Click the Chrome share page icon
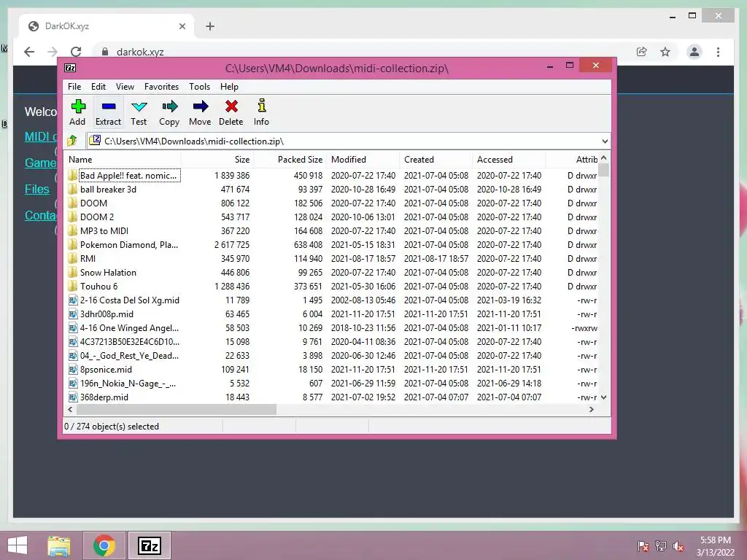 coord(642,52)
